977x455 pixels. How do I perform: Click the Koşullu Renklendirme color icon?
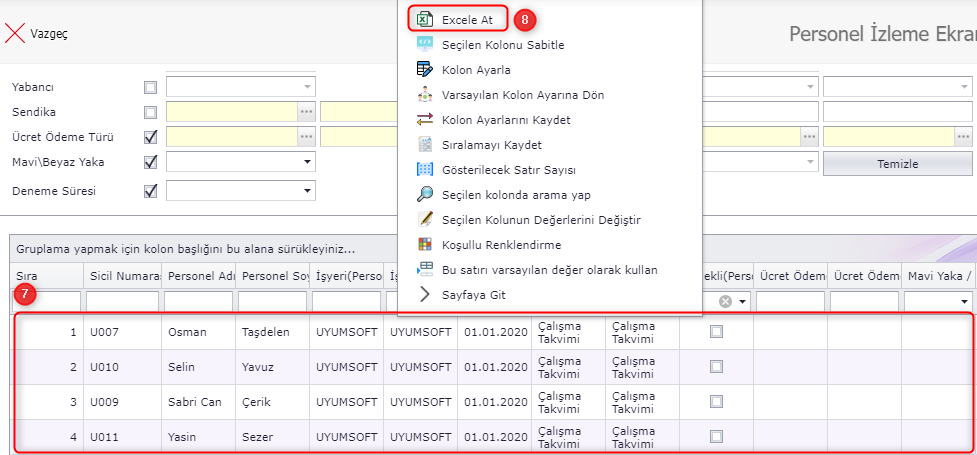[x=424, y=244]
